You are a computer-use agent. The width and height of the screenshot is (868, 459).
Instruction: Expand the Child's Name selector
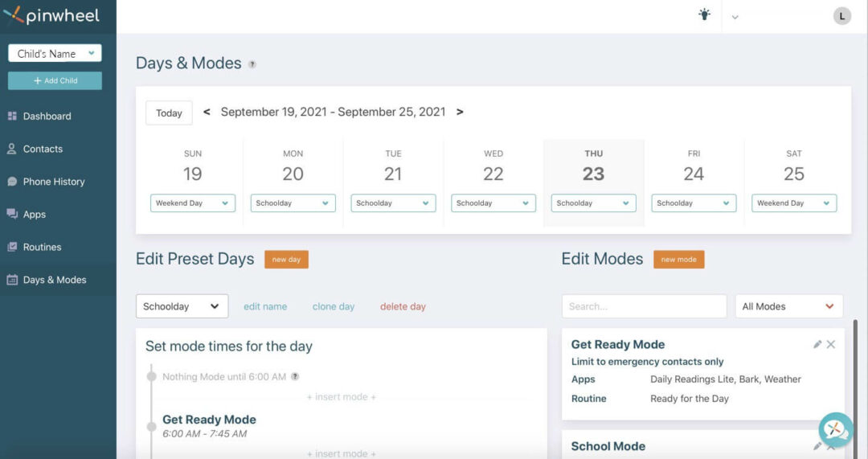(55, 54)
